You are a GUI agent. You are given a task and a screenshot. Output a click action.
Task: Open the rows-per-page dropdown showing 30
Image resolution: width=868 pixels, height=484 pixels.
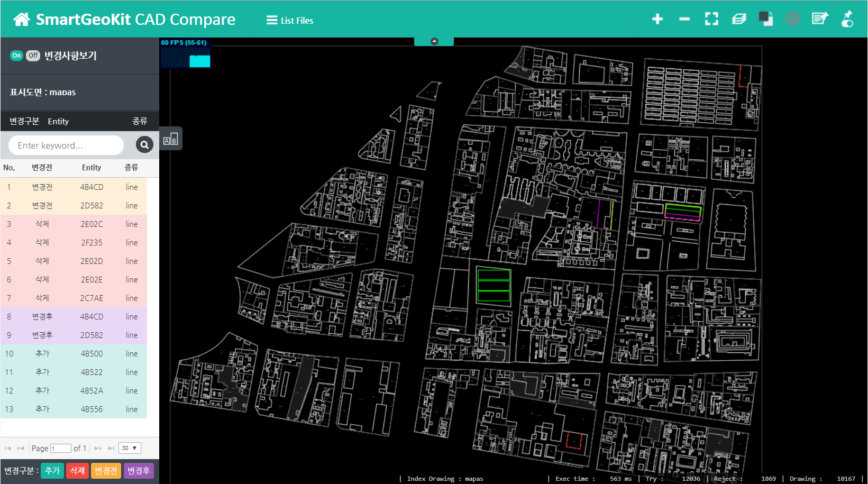[x=130, y=448]
